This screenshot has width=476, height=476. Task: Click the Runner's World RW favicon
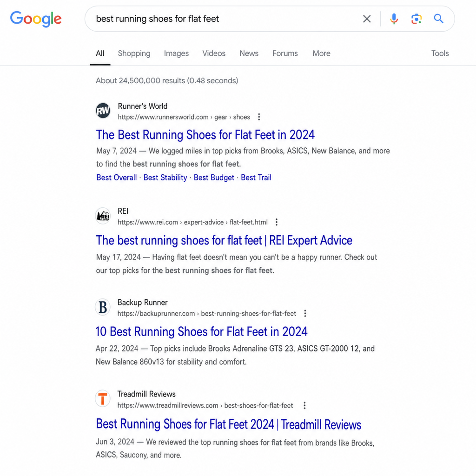[103, 111]
